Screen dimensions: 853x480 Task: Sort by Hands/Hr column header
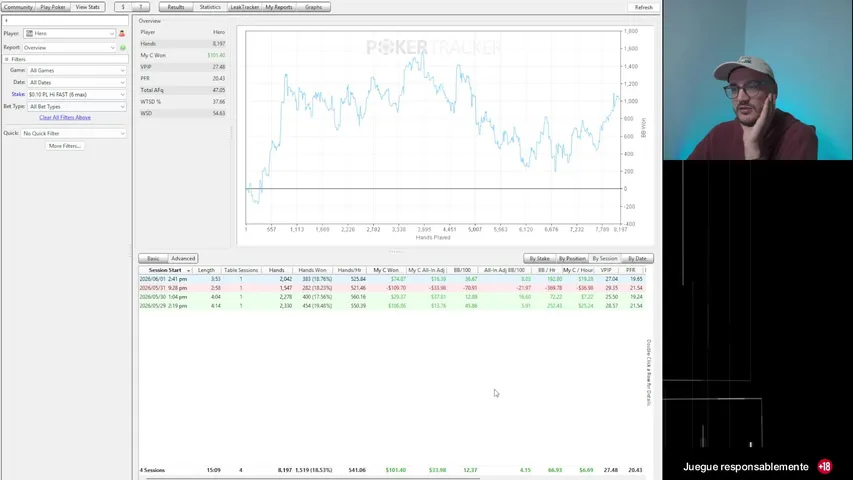[349, 270]
